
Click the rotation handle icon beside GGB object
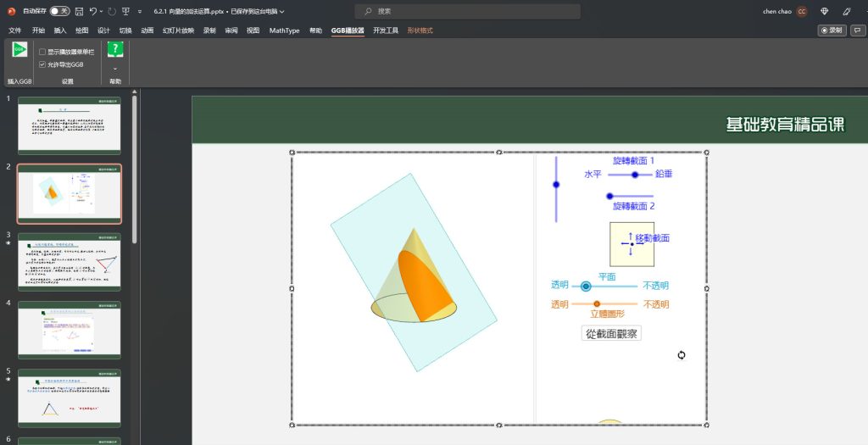click(x=682, y=355)
